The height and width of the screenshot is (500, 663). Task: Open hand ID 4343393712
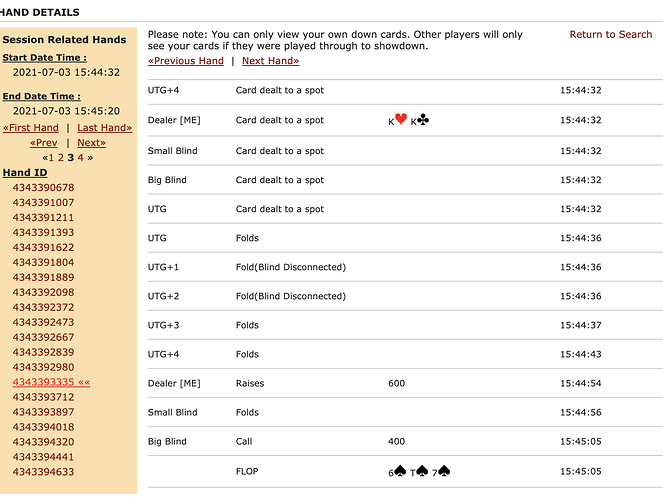click(x=43, y=397)
